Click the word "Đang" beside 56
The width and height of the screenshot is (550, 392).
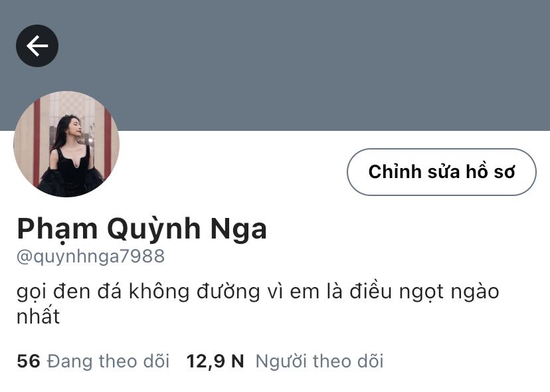click(x=70, y=362)
